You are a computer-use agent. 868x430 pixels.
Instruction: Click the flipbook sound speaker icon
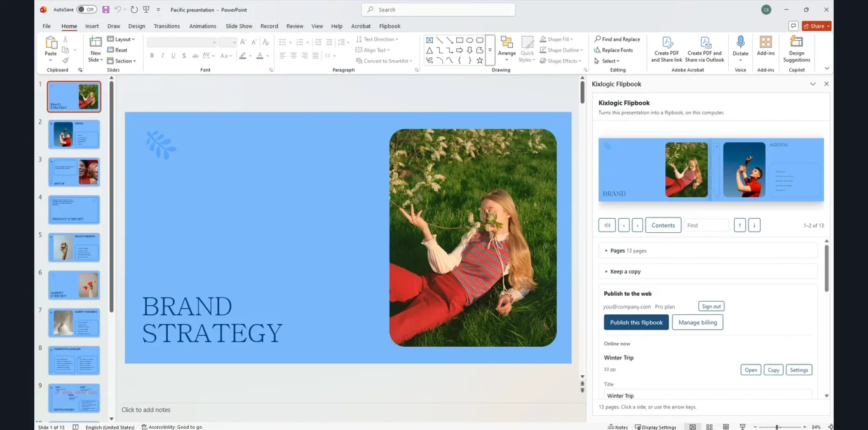(607, 225)
